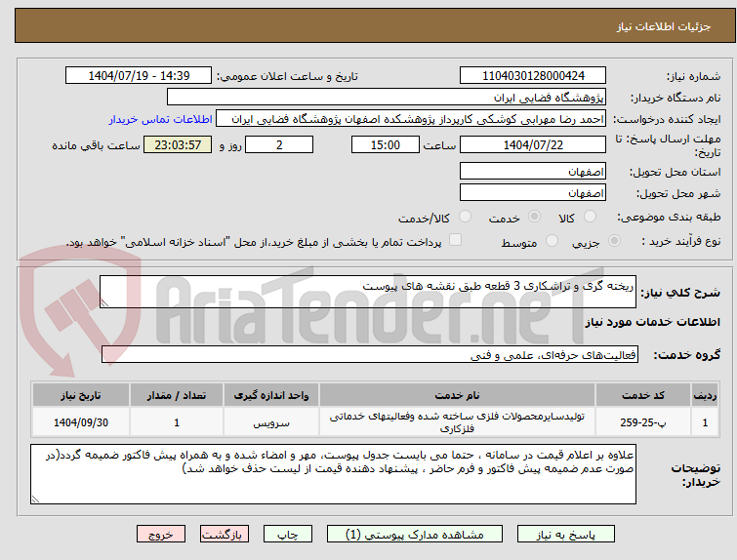Click service name cell تولیدسایرمحصولات فلزی
Image resolution: width=737 pixels, height=560 pixels.
(457, 422)
